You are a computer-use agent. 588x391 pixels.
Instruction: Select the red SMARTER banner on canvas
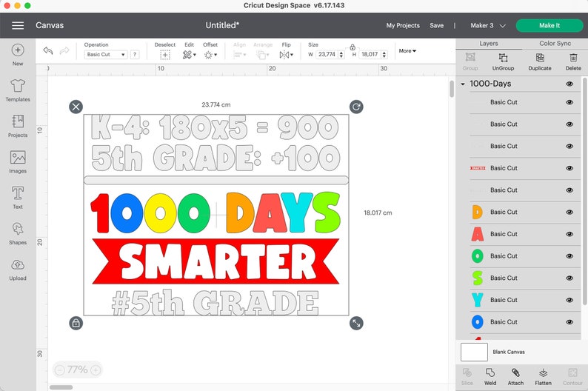click(216, 261)
